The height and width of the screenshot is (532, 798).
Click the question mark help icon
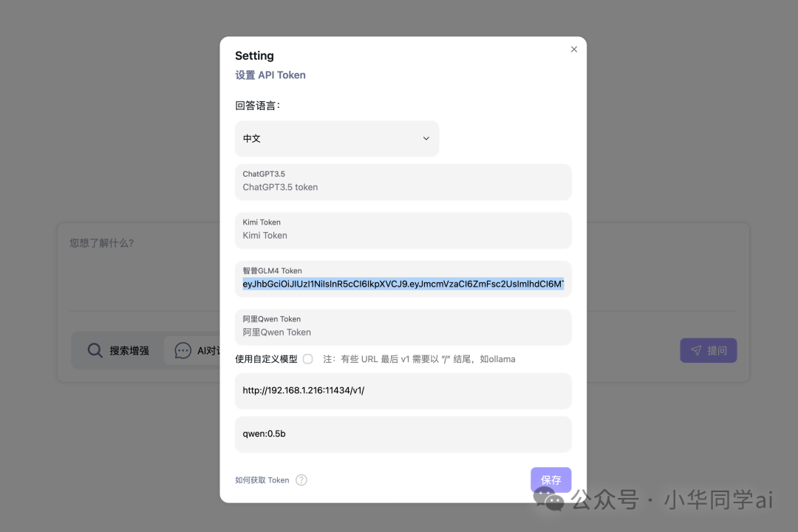(301, 480)
